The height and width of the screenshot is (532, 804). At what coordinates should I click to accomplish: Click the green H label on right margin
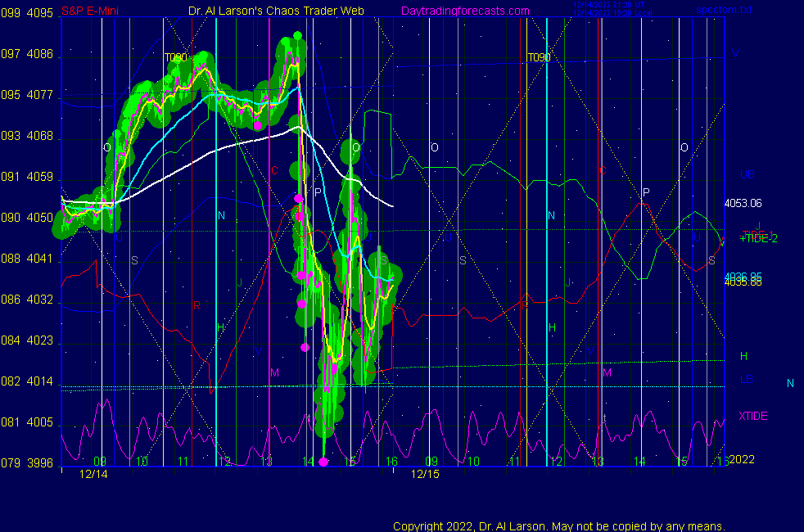(743, 357)
